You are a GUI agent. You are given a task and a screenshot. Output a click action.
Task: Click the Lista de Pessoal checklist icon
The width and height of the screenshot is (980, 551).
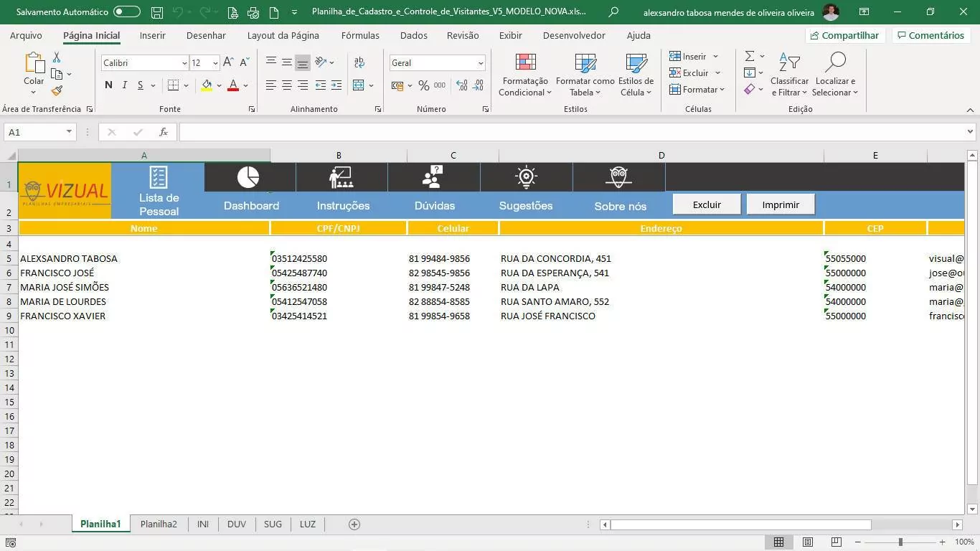(158, 177)
